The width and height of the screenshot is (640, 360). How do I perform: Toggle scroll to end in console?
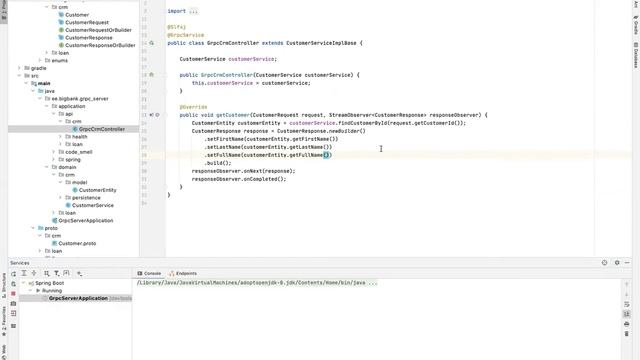tap(627, 314)
